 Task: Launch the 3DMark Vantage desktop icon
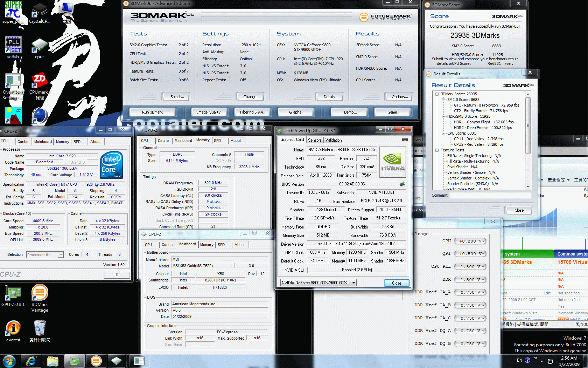40,298
